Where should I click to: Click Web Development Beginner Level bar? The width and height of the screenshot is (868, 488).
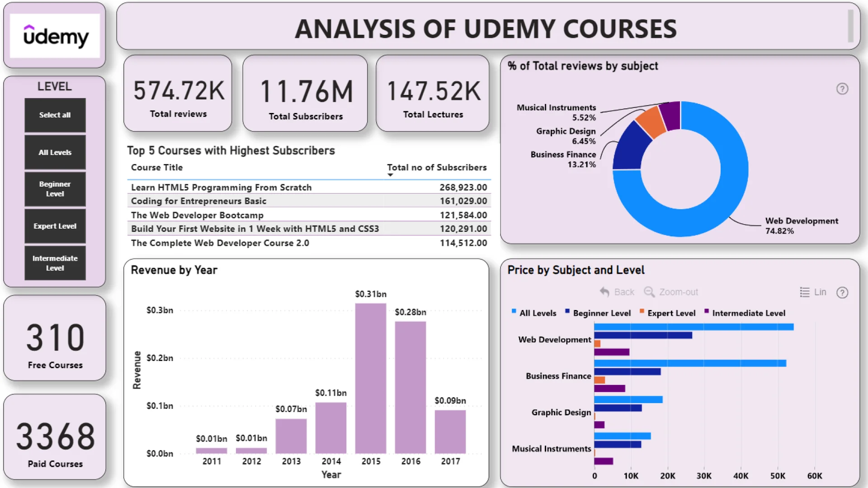click(643, 335)
